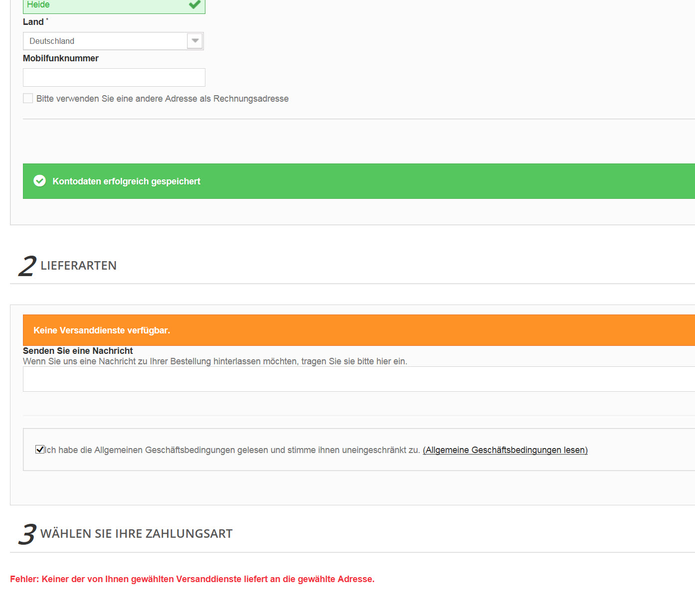Click the Heide city input field

(114, 6)
